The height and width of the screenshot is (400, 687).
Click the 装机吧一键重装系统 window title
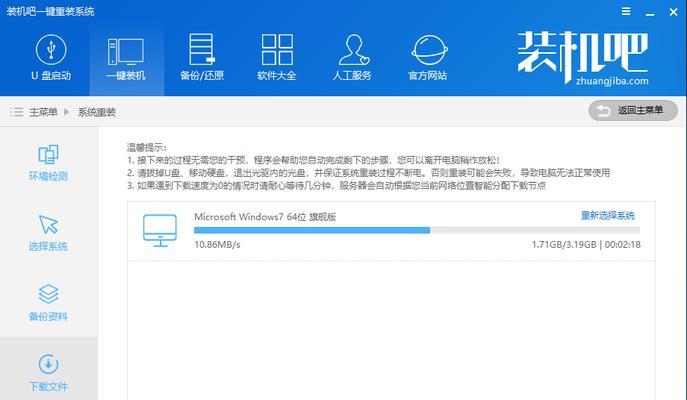[50, 11]
